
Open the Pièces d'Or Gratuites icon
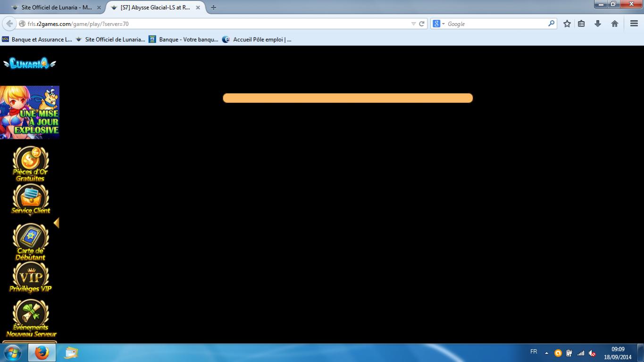click(x=30, y=163)
